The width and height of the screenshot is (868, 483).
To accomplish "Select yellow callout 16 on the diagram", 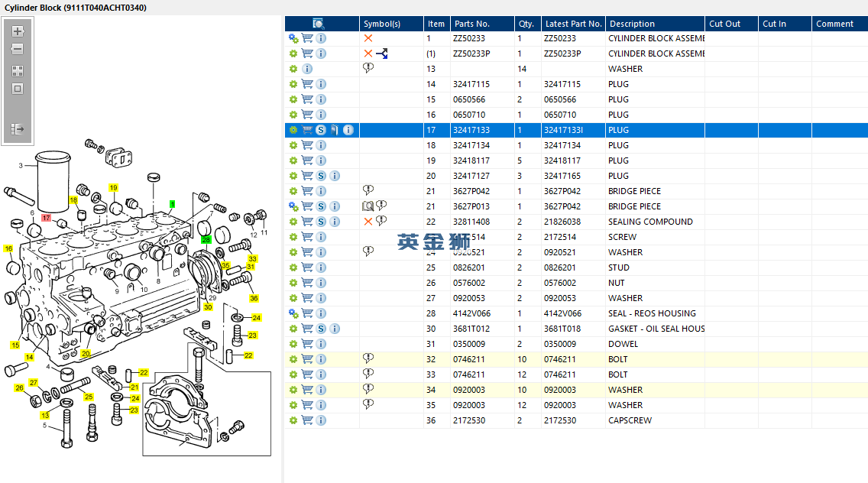I will click(x=8, y=248).
